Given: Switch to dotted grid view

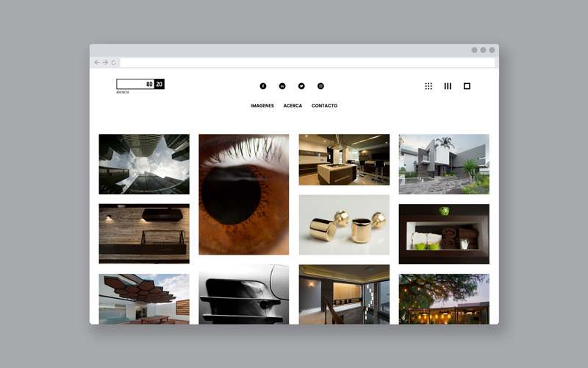Looking at the screenshot, I should pos(429,86).
